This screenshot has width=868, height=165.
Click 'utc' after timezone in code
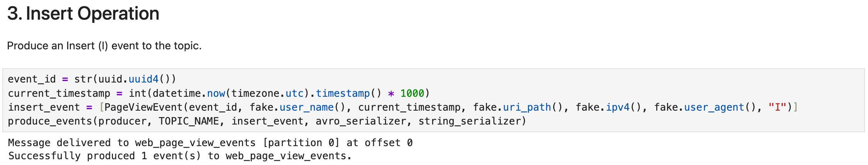[x=294, y=93]
